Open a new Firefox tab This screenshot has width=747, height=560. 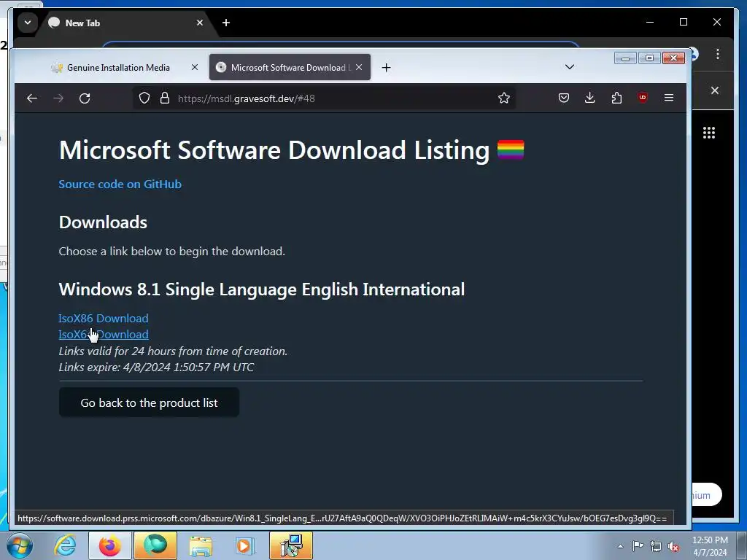[387, 68]
